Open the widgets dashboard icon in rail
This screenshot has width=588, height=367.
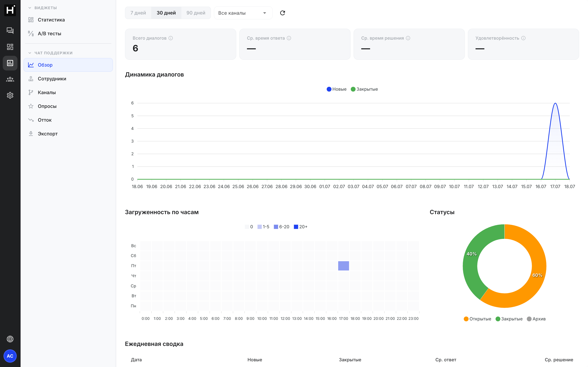click(10, 47)
